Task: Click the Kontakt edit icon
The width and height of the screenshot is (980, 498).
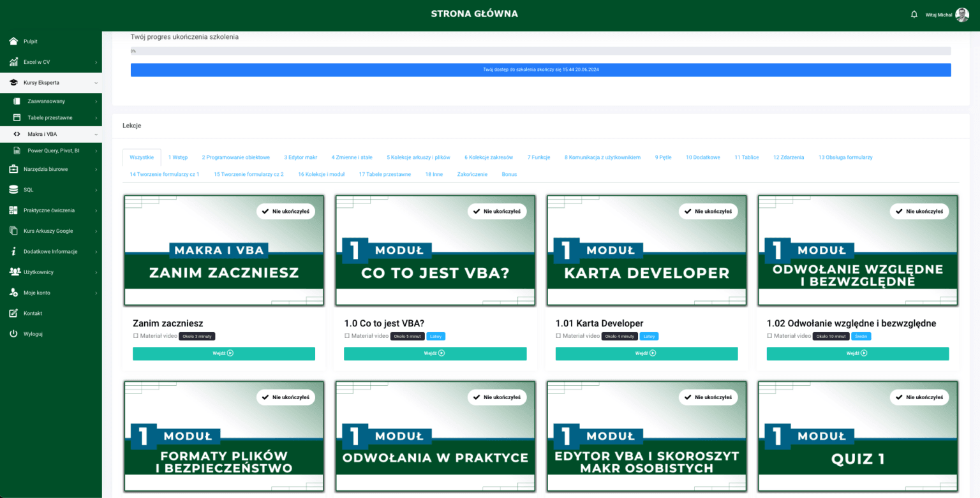Action: pos(13,313)
